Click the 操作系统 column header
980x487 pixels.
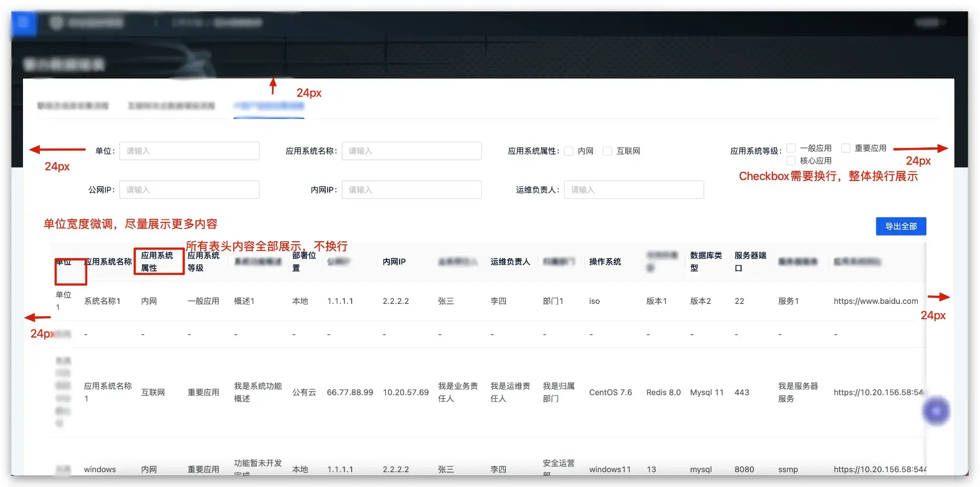(x=605, y=262)
